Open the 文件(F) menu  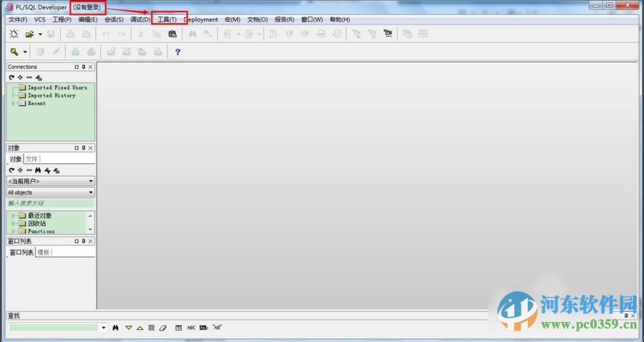(x=18, y=20)
